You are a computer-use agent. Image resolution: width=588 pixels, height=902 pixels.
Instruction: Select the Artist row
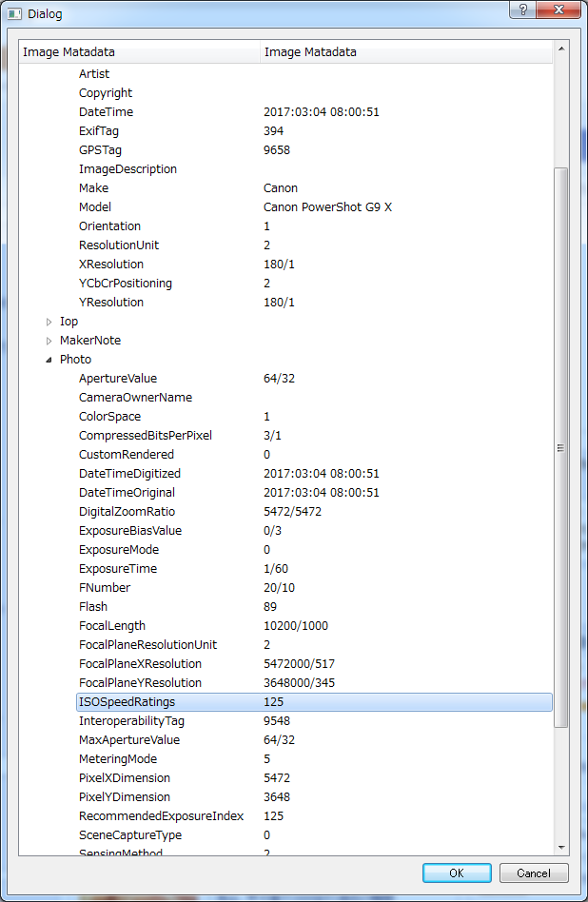314,73
